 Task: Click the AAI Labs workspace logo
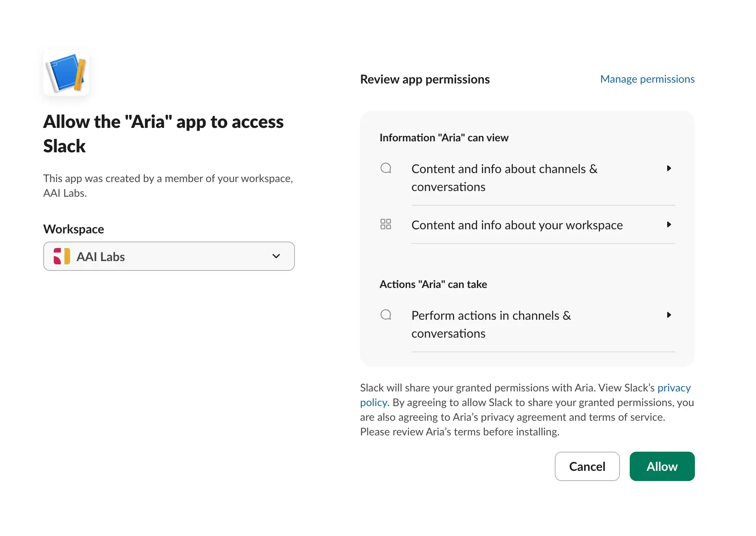[62, 256]
